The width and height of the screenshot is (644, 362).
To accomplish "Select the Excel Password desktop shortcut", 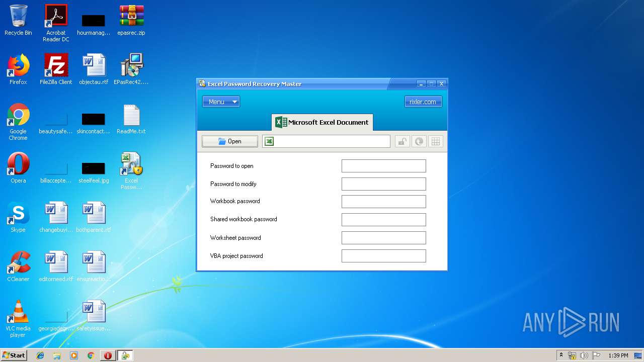I will tap(131, 171).
